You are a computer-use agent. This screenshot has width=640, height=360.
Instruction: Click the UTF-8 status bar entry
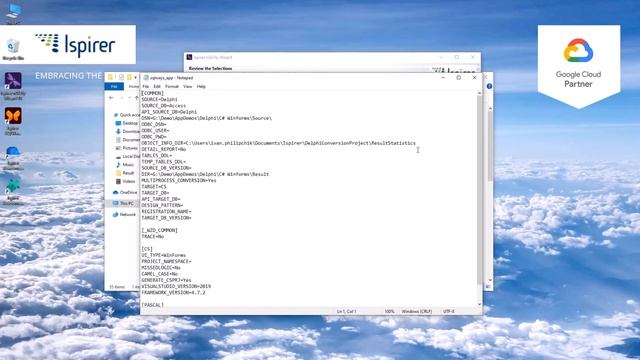[x=449, y=311]
